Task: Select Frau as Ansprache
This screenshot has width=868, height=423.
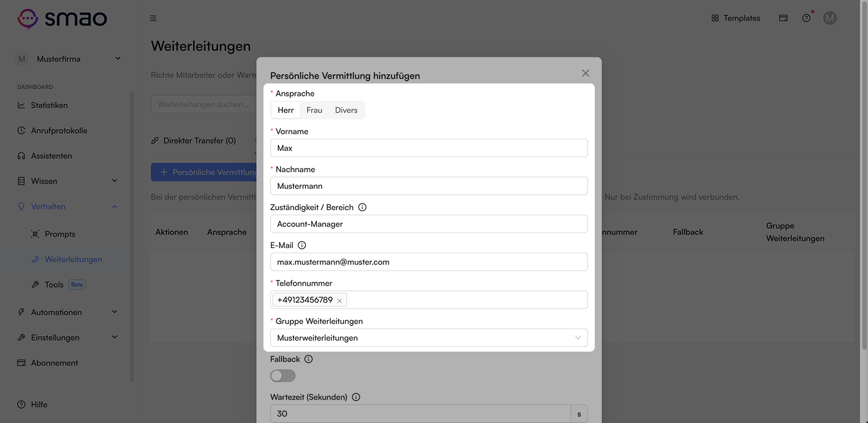Action: [x=314, y=110]
